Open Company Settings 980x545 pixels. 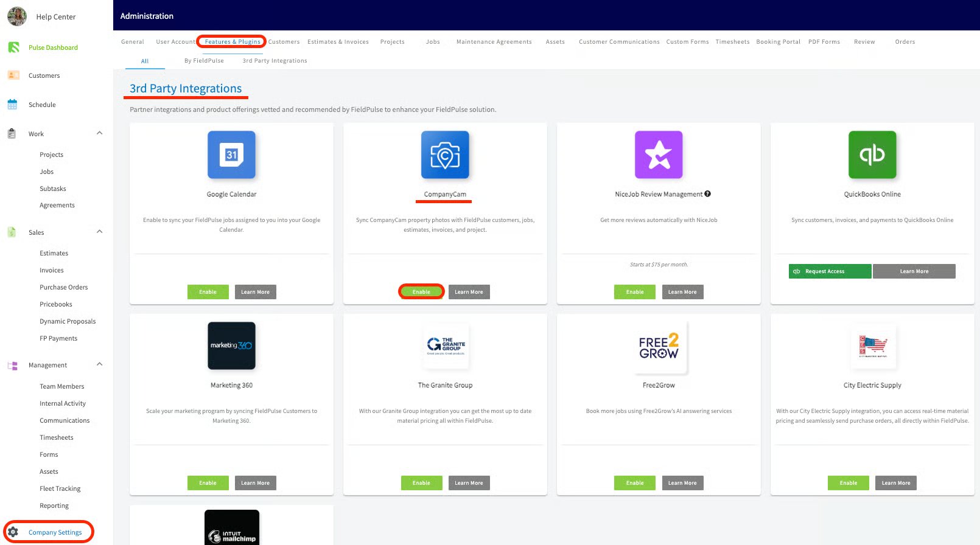pyautogui.click(x=55, y=532)
